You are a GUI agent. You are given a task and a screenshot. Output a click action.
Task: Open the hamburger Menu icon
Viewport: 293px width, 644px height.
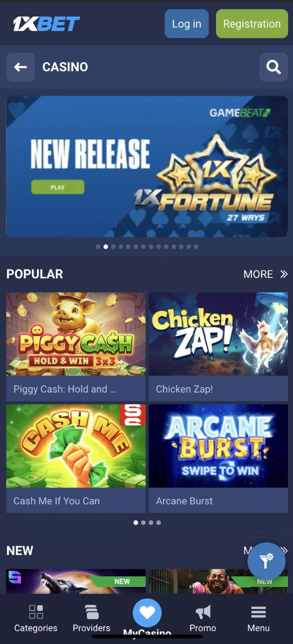coord(258,612)
